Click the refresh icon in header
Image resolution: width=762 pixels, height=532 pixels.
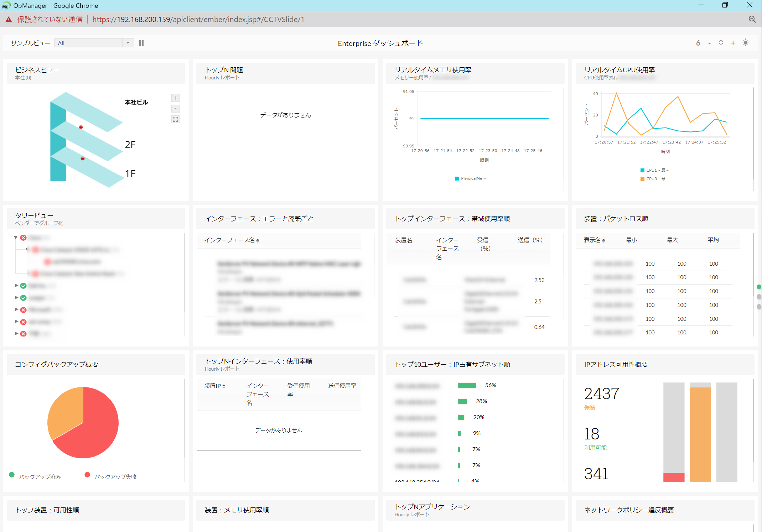[x=721, y=43]
